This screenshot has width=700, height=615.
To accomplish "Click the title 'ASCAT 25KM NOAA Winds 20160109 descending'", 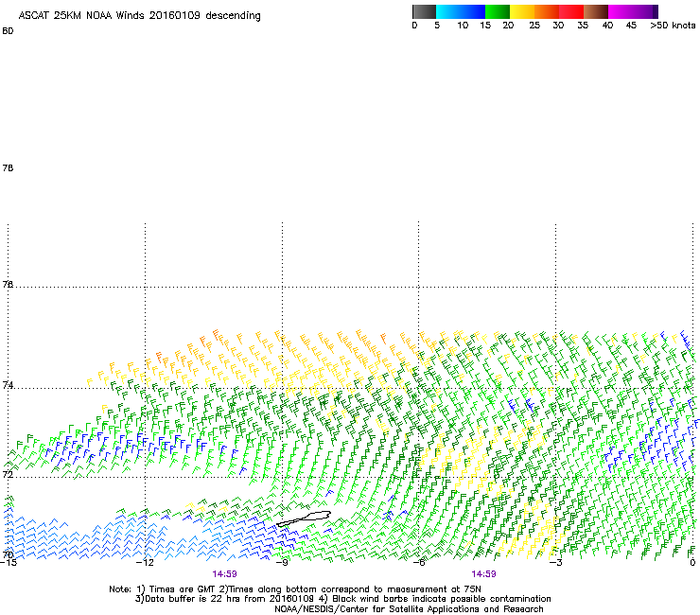I will coord(139,16).
